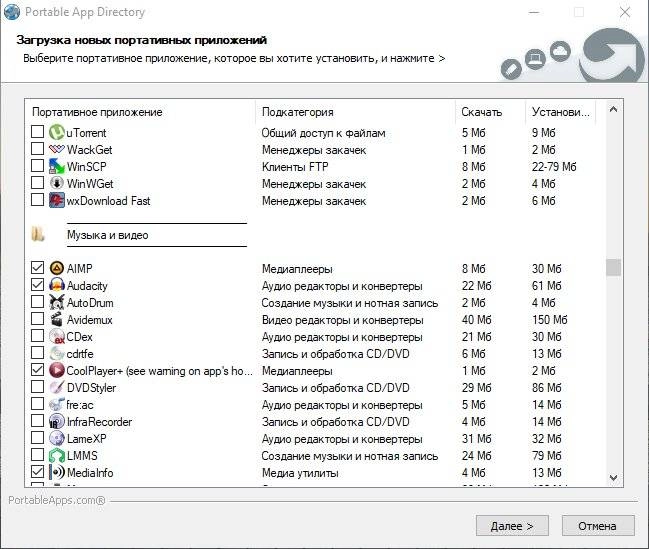Click the WinWGet app icon
The width and height of the screenshot is (649, 549).
click(x=57, y=183)
